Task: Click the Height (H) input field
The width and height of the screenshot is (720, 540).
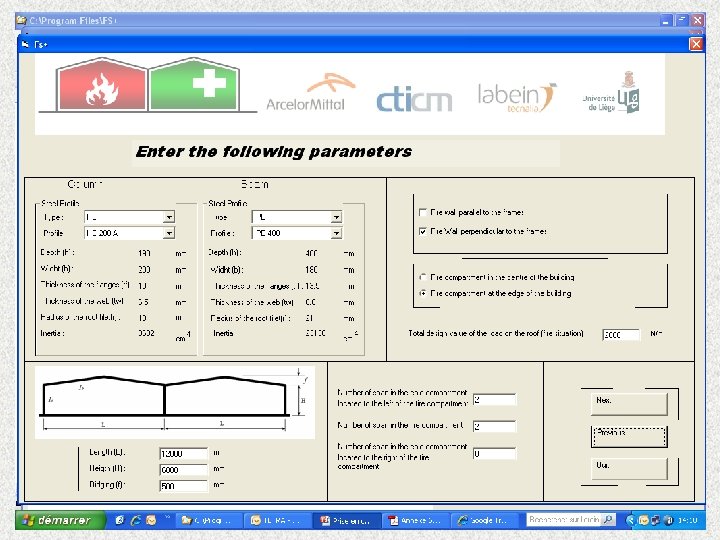Action: (x=183, y=470)
